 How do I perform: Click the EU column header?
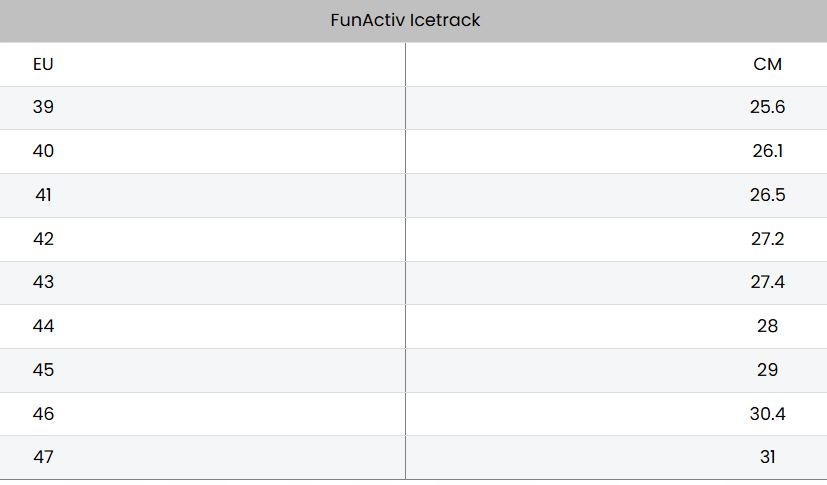(x=43, y=64)
